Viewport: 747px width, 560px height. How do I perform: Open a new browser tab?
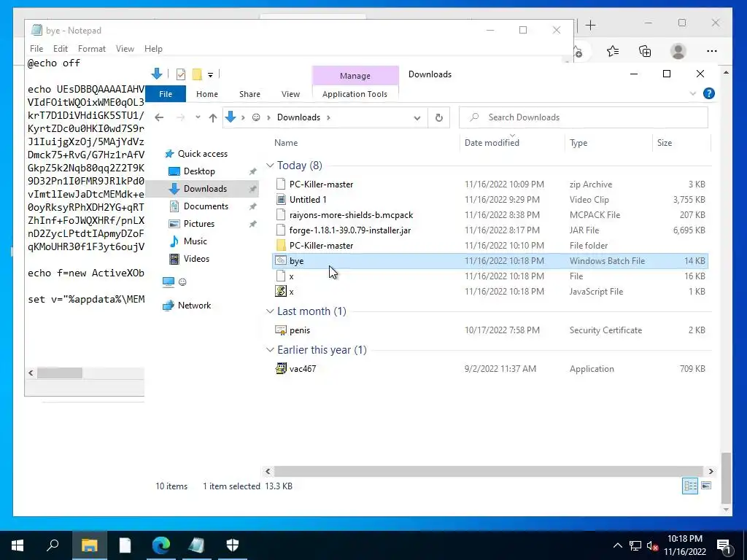tap(590, 26)
